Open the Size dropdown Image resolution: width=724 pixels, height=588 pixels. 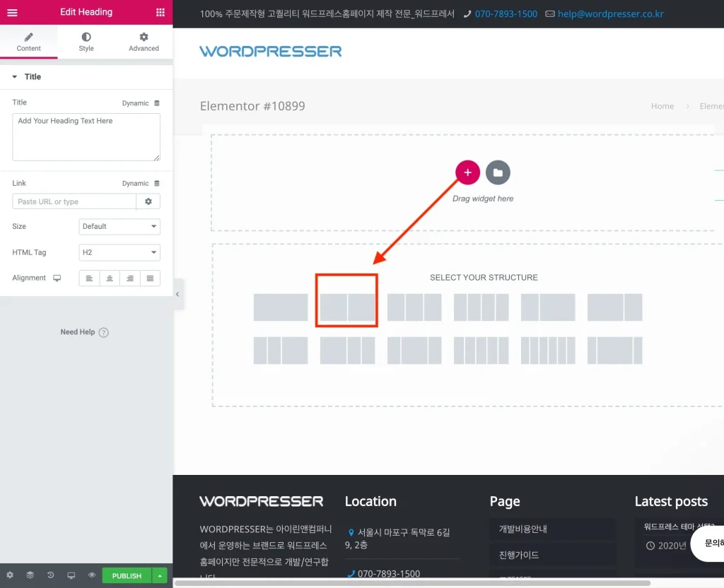pyautogui.click(x=119, y=226)
